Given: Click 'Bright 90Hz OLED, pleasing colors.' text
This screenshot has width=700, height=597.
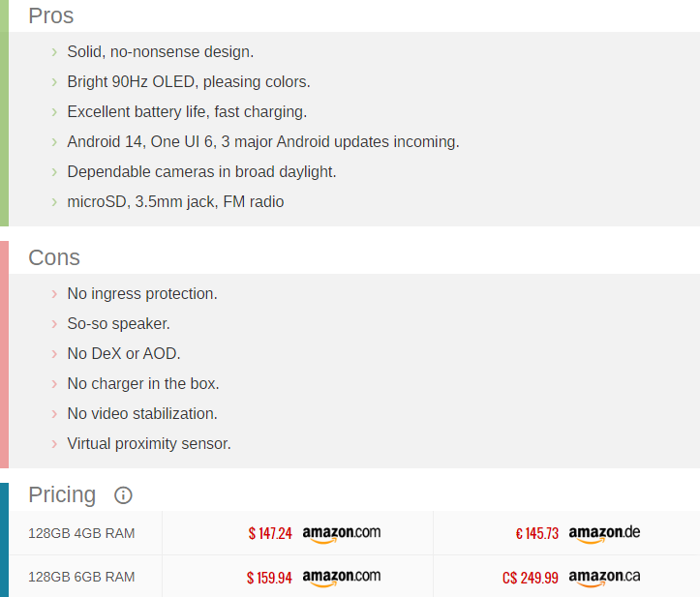Looking at the screenshot, I should pyautogui.click(x=189, y=82).
